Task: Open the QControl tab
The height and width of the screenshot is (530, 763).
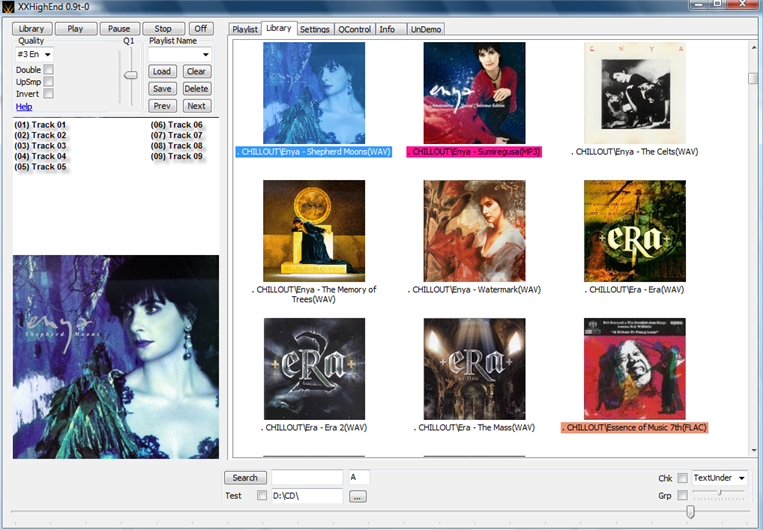Action: coord(355,29)
